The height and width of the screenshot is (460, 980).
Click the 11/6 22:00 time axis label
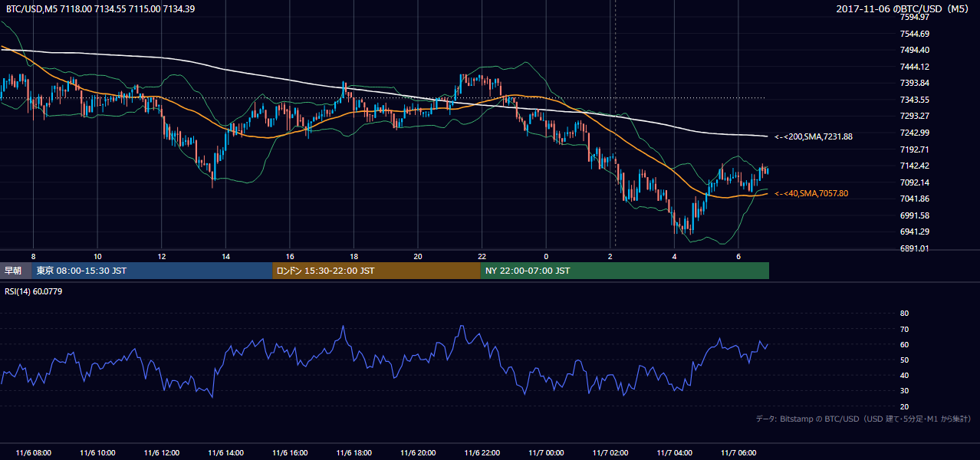click(482, 453)
